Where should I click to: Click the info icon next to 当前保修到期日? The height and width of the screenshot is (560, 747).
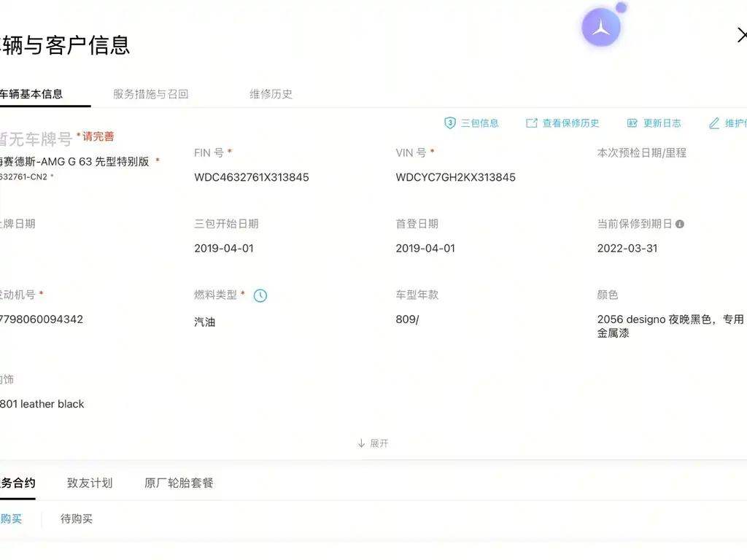680,224
